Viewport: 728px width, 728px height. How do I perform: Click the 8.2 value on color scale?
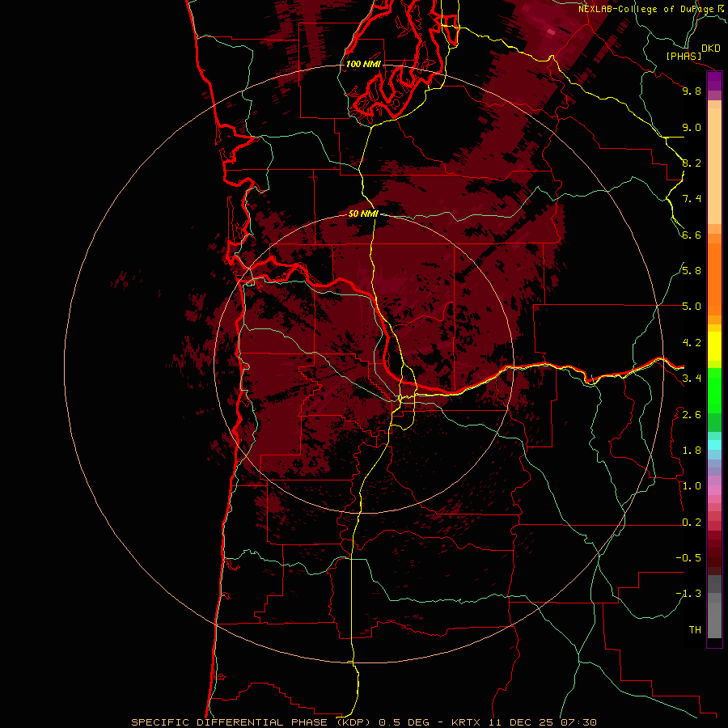tap(692, 163)
